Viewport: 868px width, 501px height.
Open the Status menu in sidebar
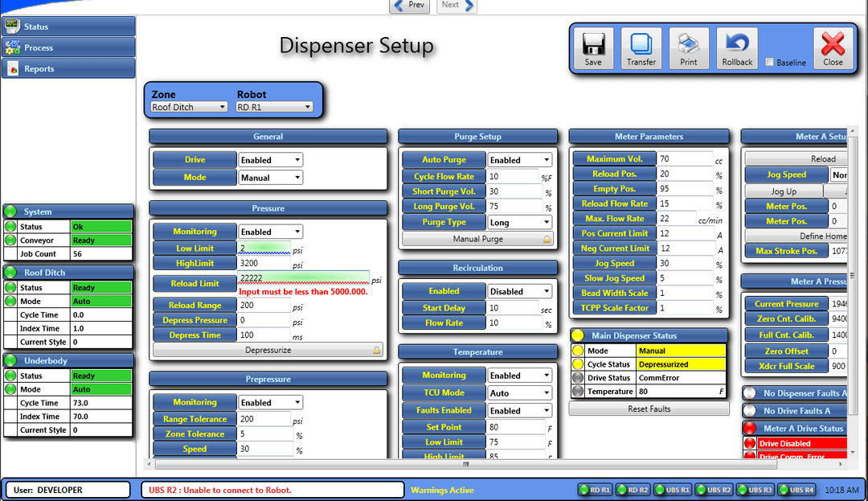(x=68, y=27)
